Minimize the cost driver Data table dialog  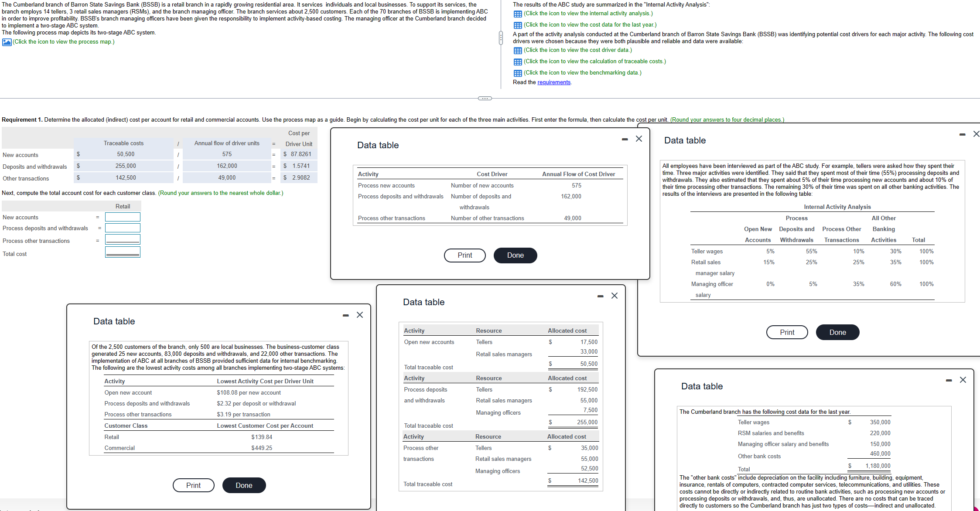click(x=625, y=139)
